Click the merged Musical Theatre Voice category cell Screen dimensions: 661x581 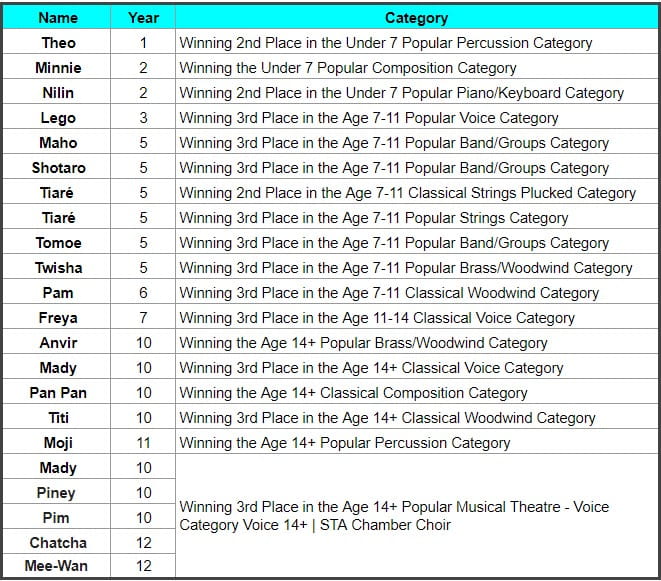coord(415,516)
